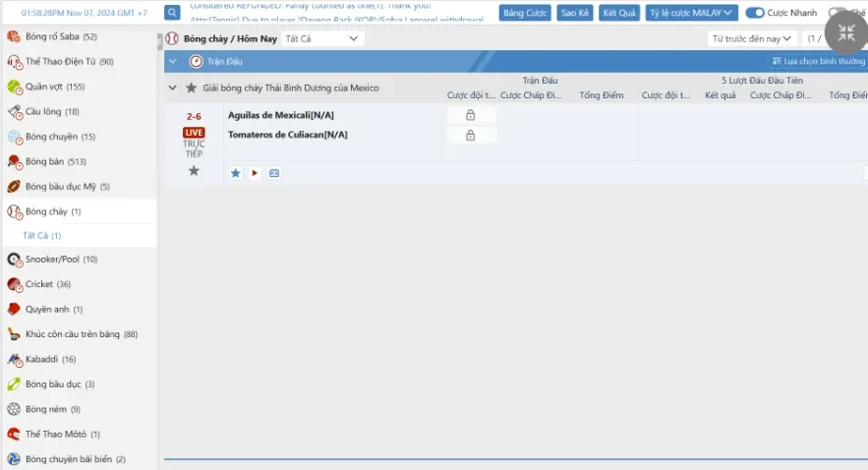868x470 pixels.
Task: Click the blue star favorite icon
Action: (236, 173)
